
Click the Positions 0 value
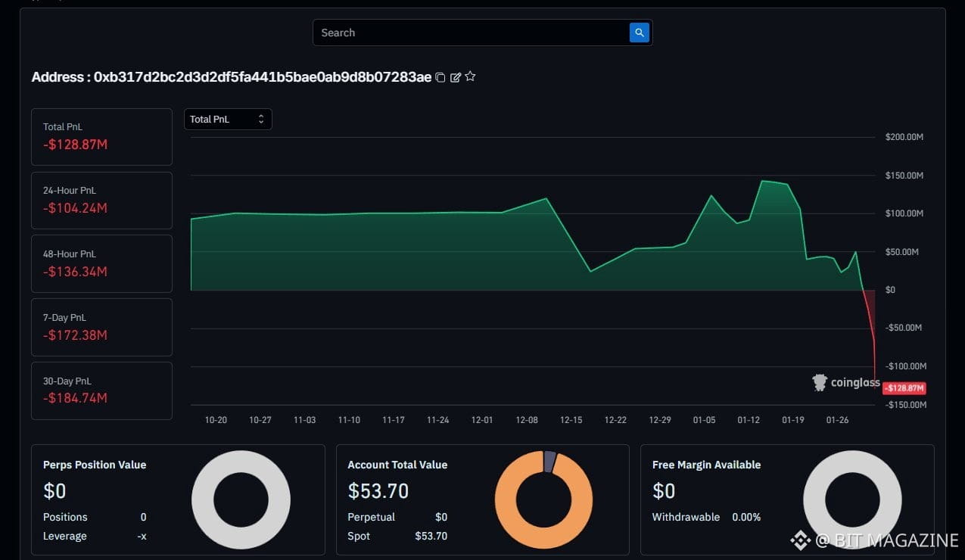pos(143,517)
